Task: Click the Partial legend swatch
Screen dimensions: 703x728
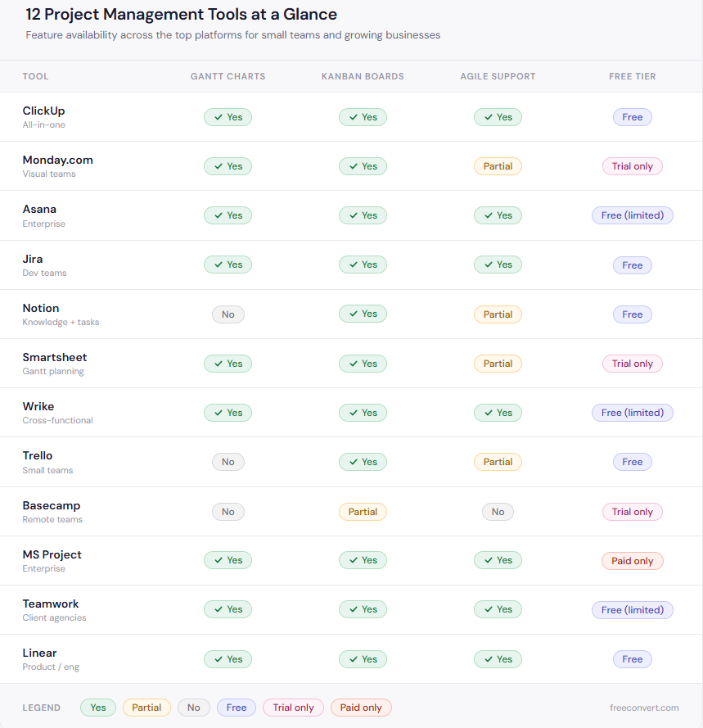Action: tap(146, 708)
